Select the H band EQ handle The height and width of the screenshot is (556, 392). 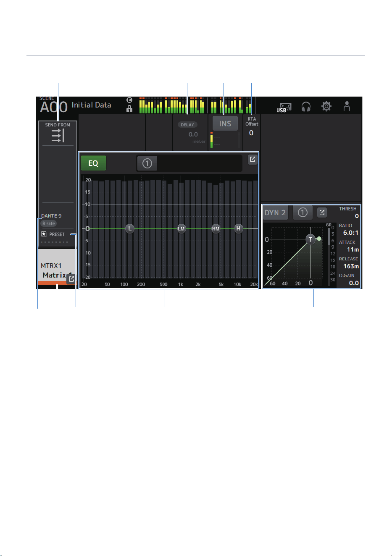tap(238, 228)
